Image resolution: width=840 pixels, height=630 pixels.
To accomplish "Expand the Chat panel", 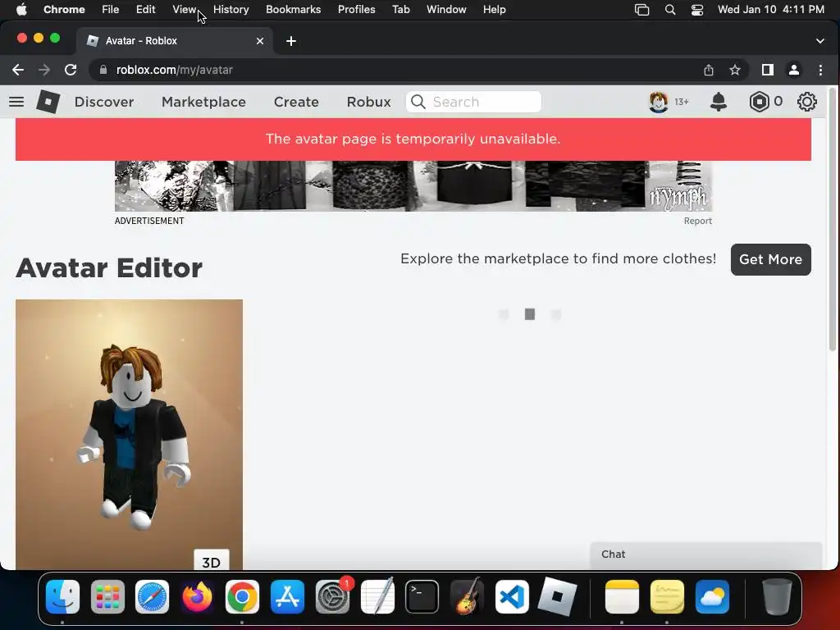I will [x=706, y=555].
